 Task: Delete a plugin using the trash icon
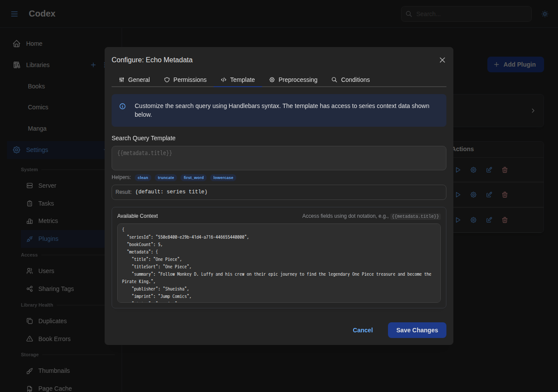click(504, 169)
